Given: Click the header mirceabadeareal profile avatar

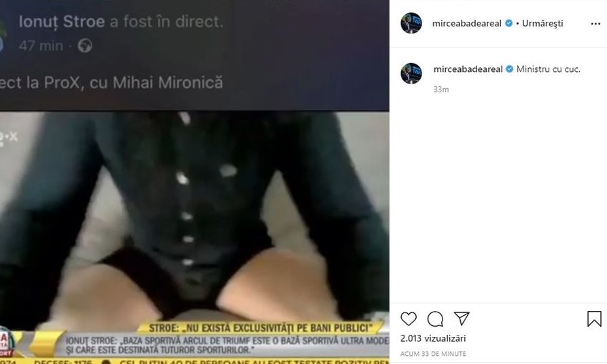Looking at the screenshot, I should click(x=411, y=23).
